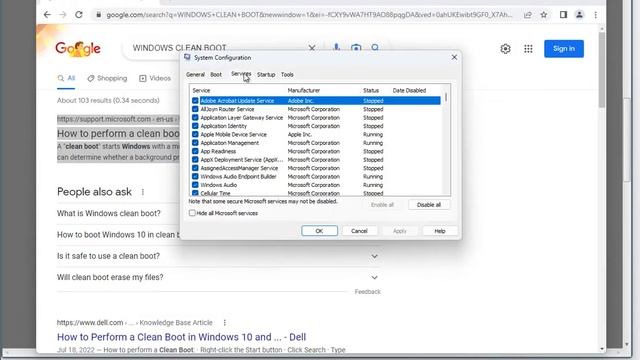Click the page vertical scrollbar thumb
This screenshot has width=640, height=360.
pyautogui.click(x=602, y=69)
